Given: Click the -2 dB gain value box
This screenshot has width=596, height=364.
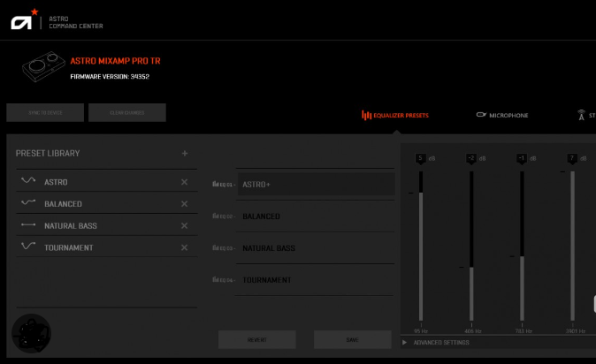Looking at the screenshot, I should (x=471, y=158).
